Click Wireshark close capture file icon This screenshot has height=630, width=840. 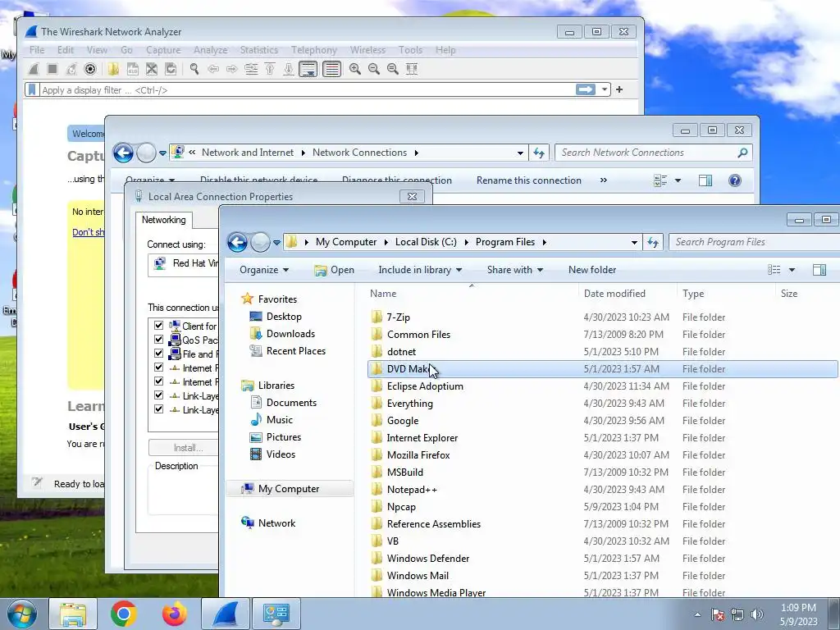[x=152, y=69]
